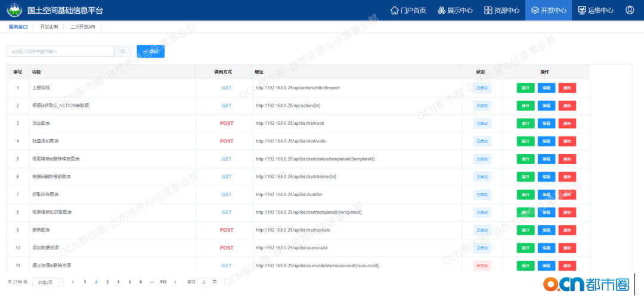Switch to the 开发实例 sub-tab
Image resolution: width=644 pixels, height=302 pixels.
(x=49, y=27)
